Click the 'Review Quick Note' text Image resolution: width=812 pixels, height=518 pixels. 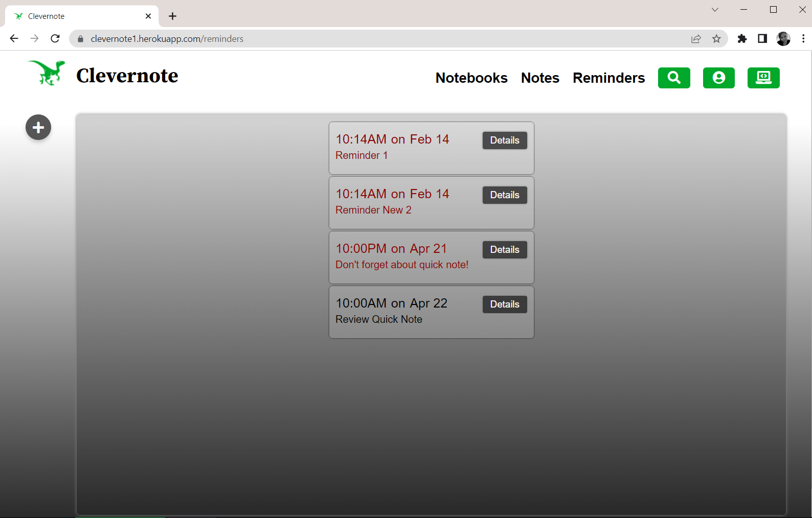pos(379,319)
